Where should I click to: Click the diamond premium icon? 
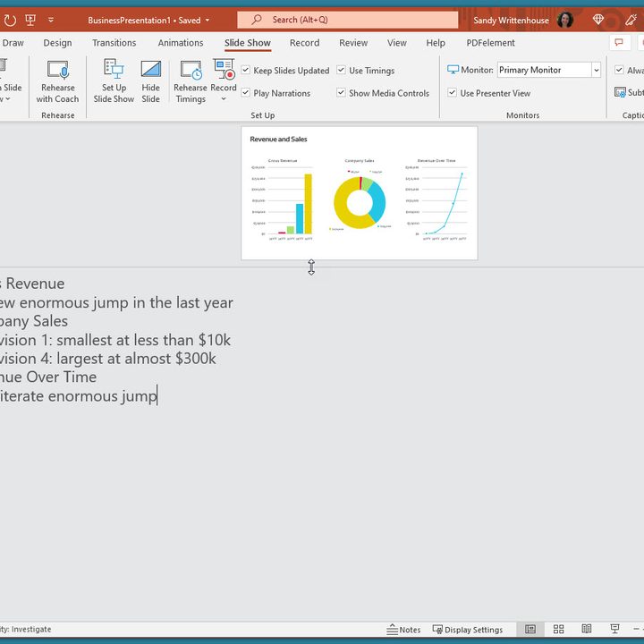coord(598,20)
